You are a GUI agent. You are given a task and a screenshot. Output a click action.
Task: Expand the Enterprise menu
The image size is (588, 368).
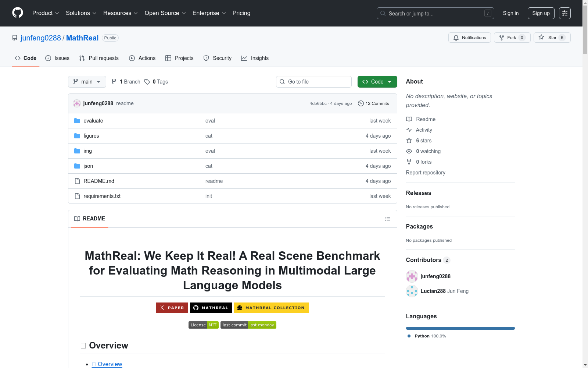click(209, 13)
